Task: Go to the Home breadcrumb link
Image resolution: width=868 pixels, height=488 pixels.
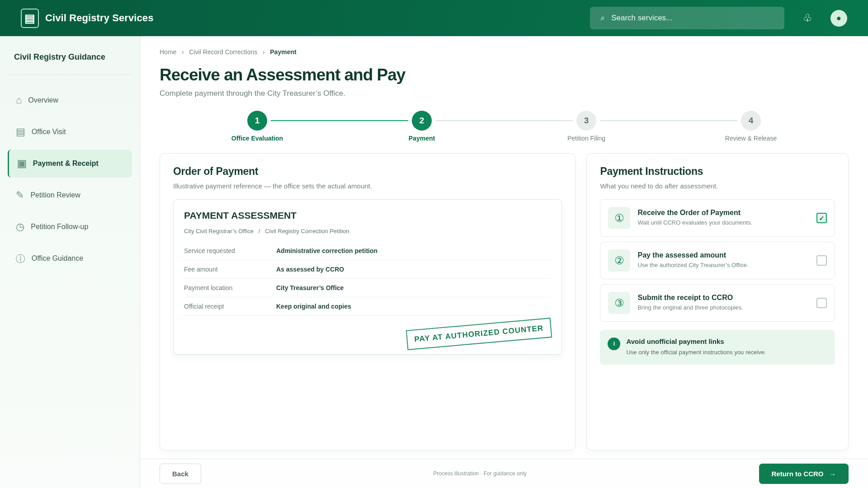Action: point(168,52)
